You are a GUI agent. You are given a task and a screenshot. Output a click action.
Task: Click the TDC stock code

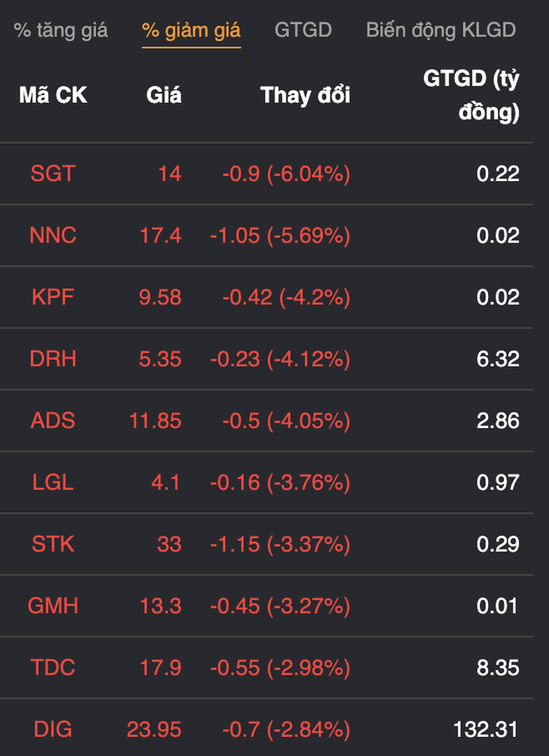pos(53,668)
